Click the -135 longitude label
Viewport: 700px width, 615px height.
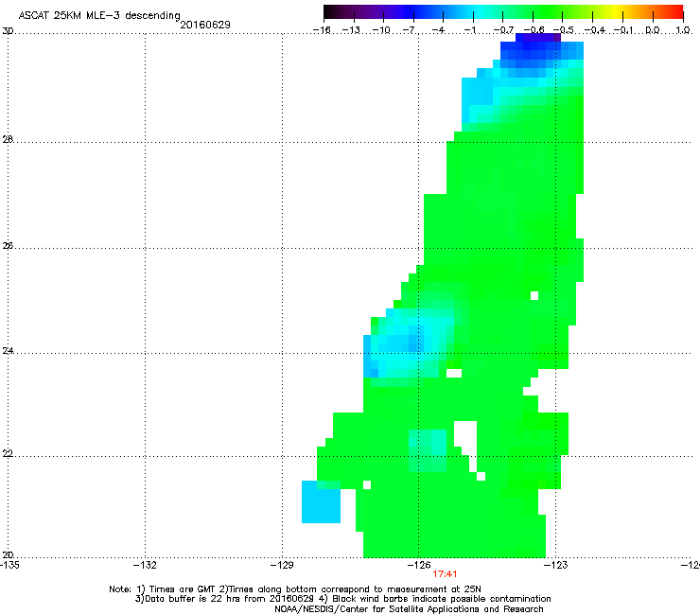[9, 565]
